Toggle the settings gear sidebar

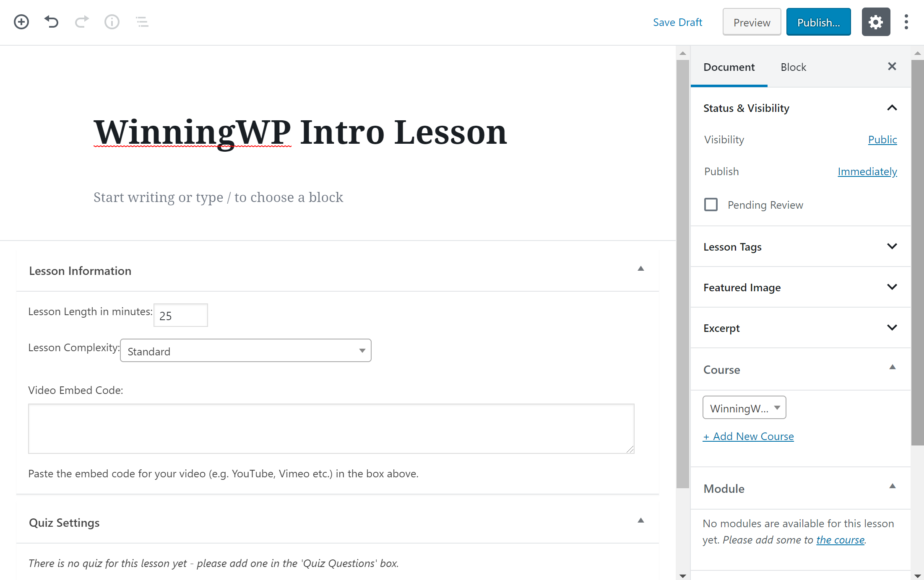click(876, 22)
